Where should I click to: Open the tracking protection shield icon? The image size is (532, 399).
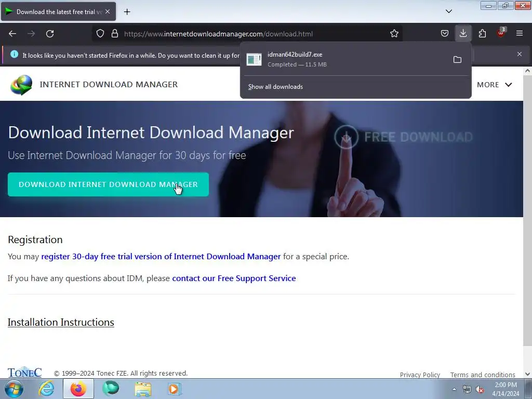click(100, 34)
